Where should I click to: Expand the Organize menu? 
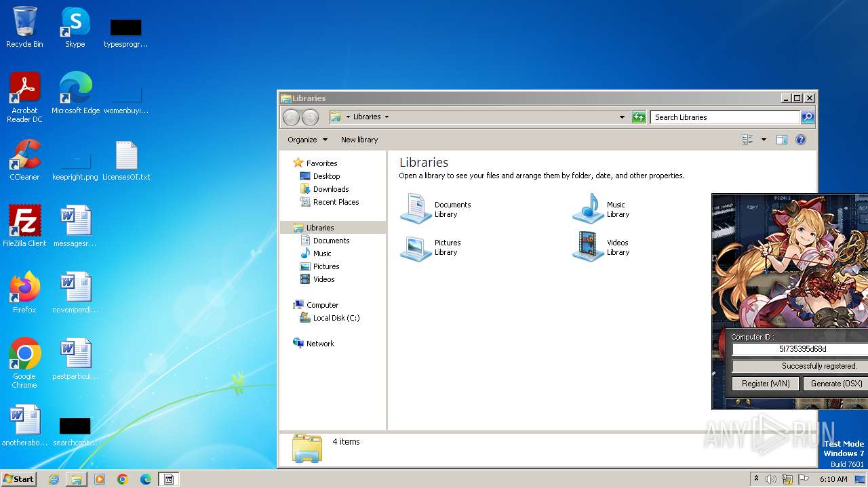[307, 140]
